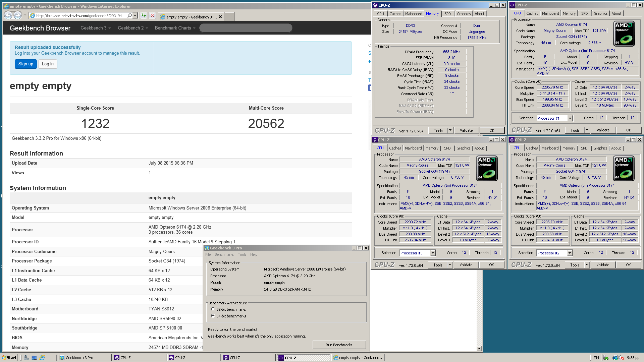The height and width of the screenshot is (362, 644).
Task: Open the address bar URL history dropdown
Action: tap(135, 15)
